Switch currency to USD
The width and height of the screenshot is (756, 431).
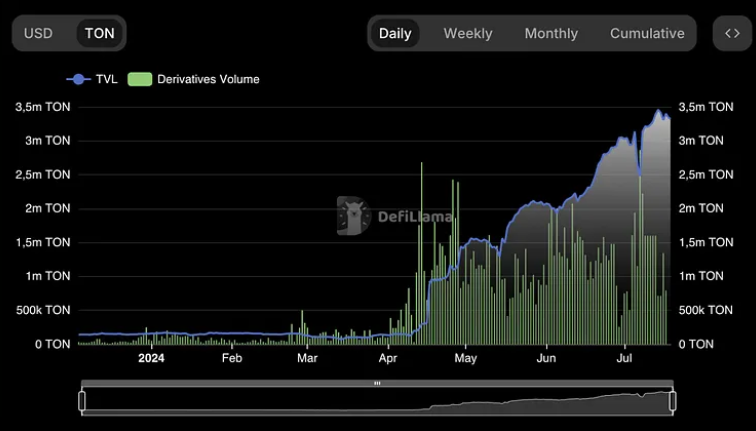pos(38,33)
